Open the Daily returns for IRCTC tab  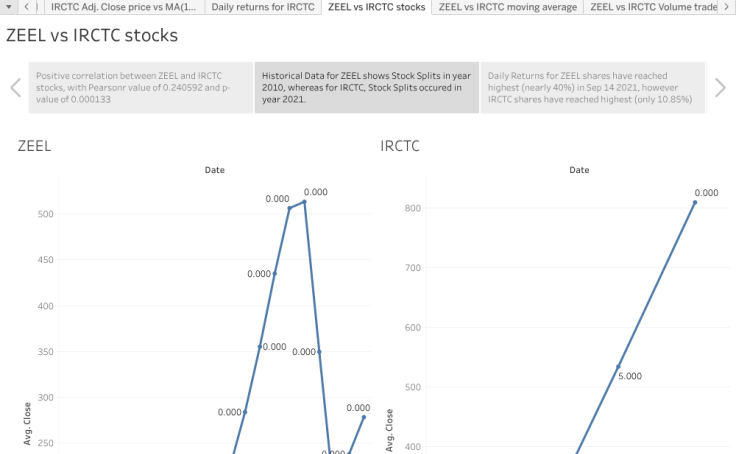pos(264,7)
